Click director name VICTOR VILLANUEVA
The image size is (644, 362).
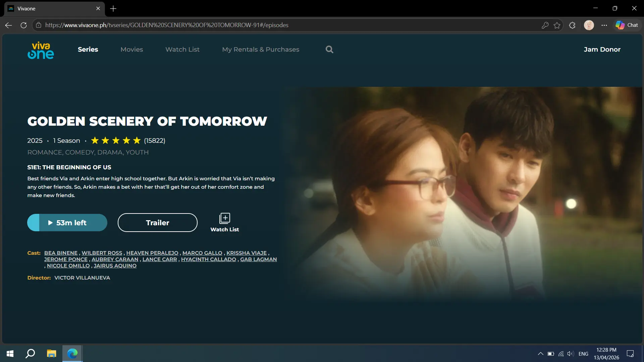click(82, 278)
